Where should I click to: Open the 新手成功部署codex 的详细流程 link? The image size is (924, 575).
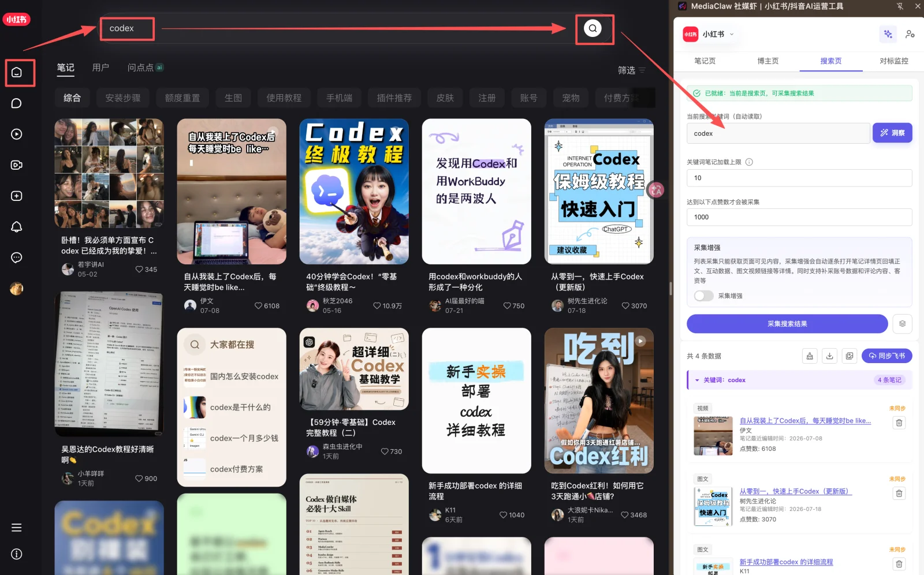point(787,562)
